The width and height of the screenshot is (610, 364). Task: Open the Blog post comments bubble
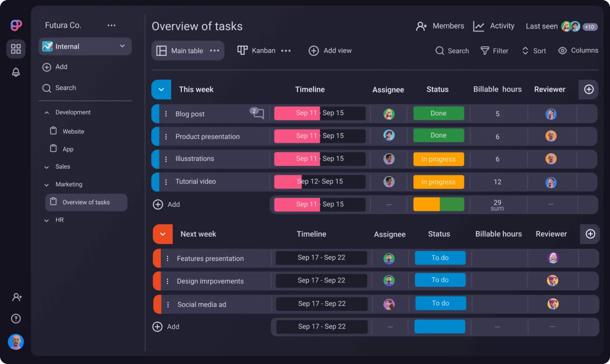(257, 113)
